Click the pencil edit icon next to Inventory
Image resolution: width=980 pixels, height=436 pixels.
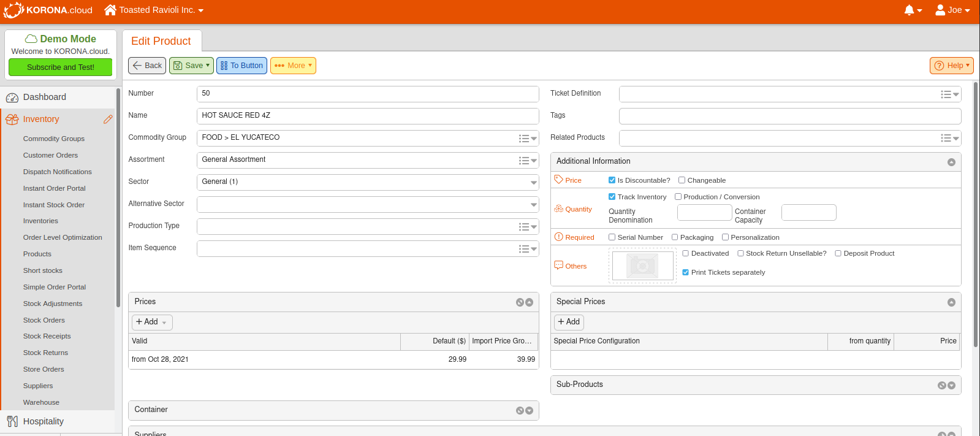pos(108,120)
